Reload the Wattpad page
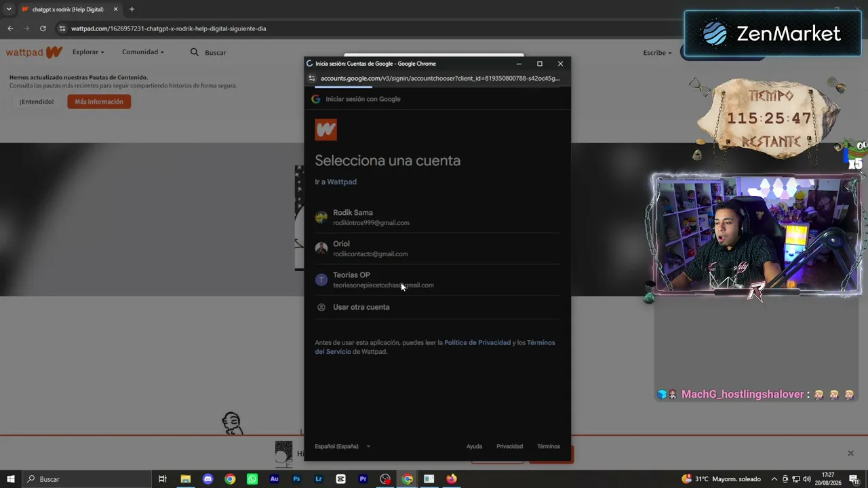Screen dimensions: 868x488 (43, 28)
